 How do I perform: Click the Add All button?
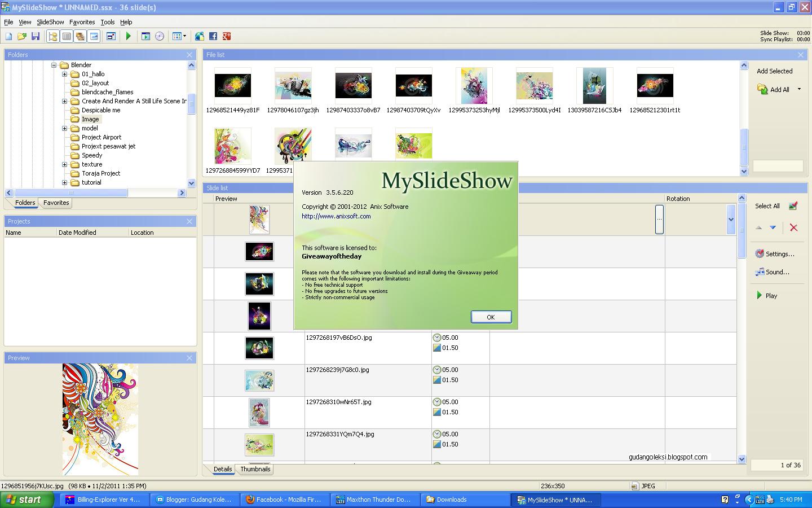(x=773, y=89)
